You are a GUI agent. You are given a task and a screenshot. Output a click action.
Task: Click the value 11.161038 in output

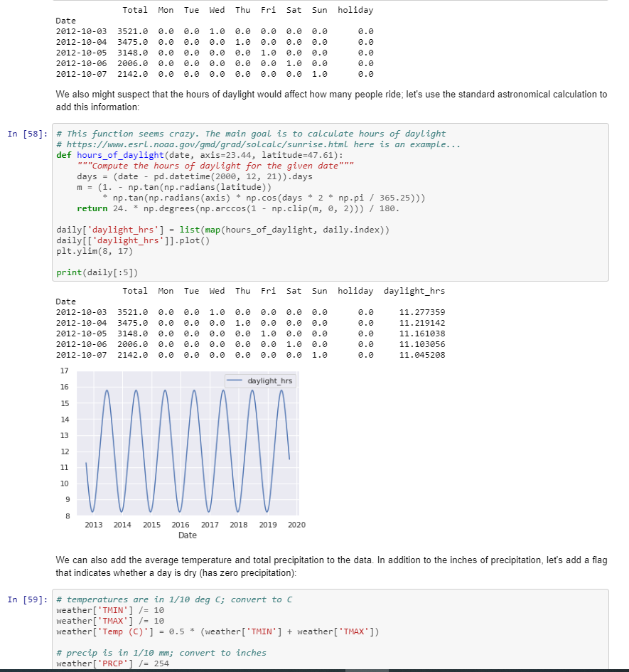422,334
